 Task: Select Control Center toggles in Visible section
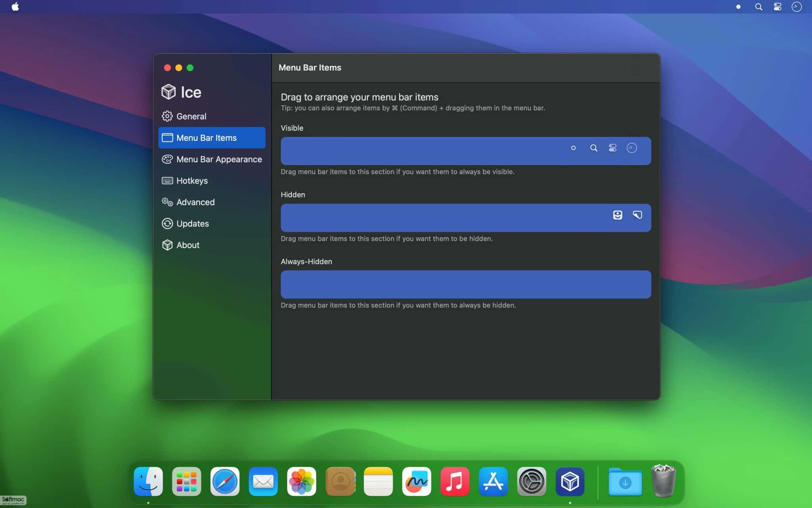613,148
